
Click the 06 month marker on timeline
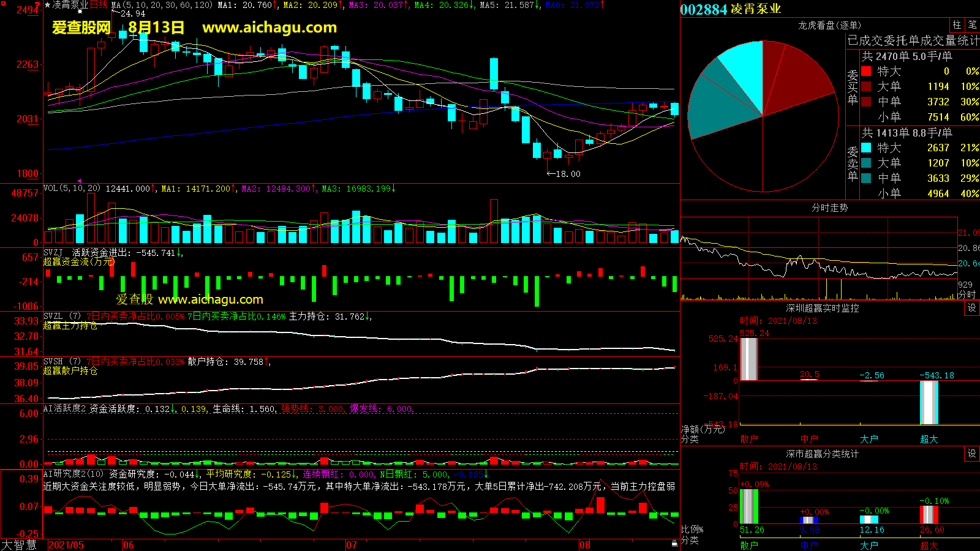click(x=128, y=545)
